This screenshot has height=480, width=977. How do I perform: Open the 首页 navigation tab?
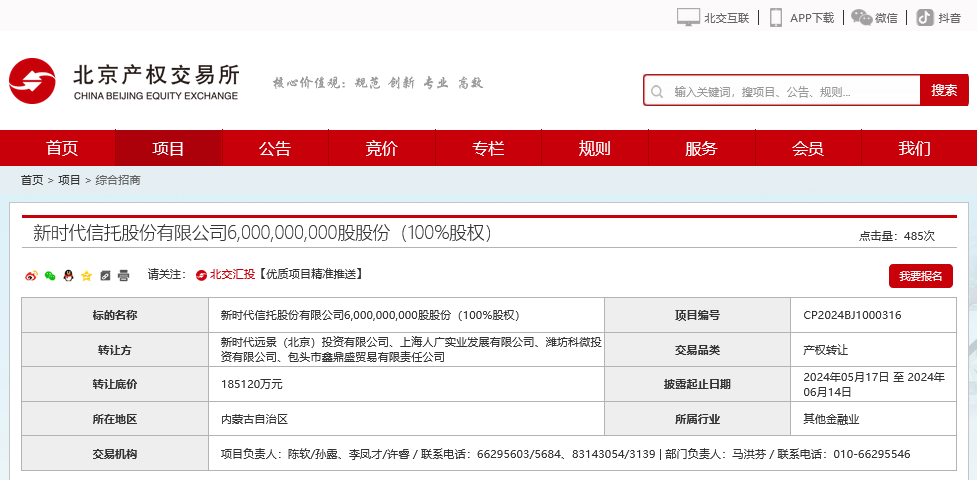[x=62, y=149]
